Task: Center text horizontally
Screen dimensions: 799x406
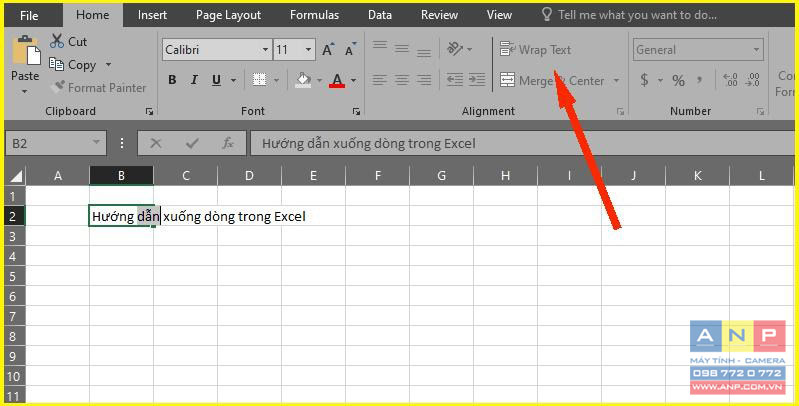Action: tap(402, 80)
